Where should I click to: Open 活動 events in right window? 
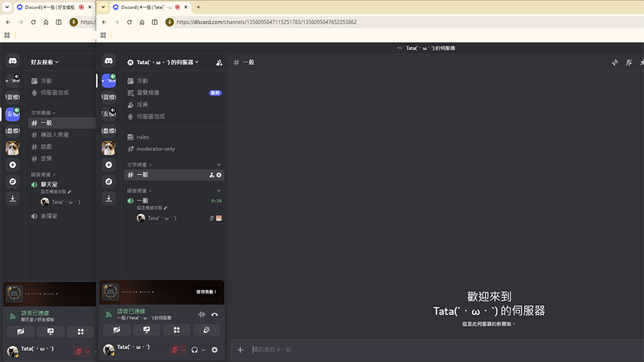tap(174, 81)
